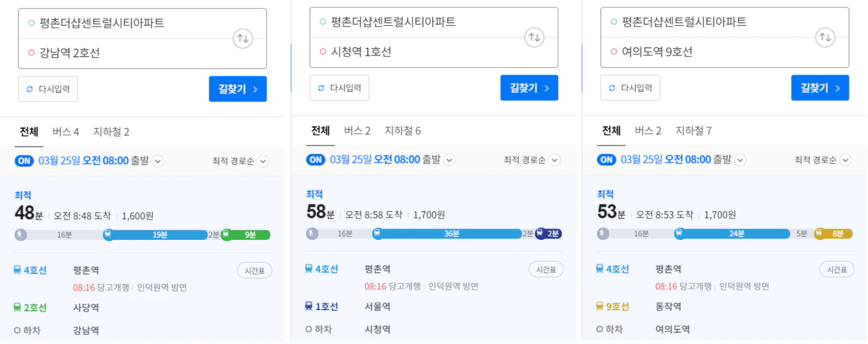Click the 시청역 1호선 destination input field
This screenshot has width=868, height=344.
click(434, 52)
